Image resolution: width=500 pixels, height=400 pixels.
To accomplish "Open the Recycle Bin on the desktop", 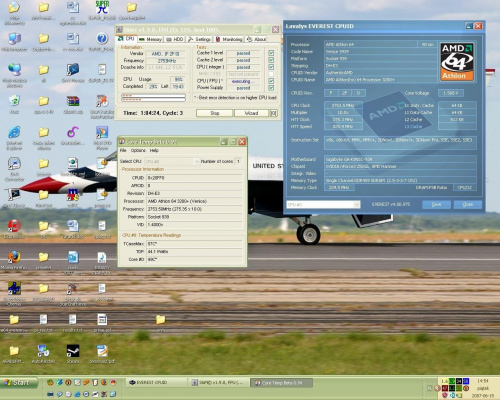I will [x=14, y=101].
